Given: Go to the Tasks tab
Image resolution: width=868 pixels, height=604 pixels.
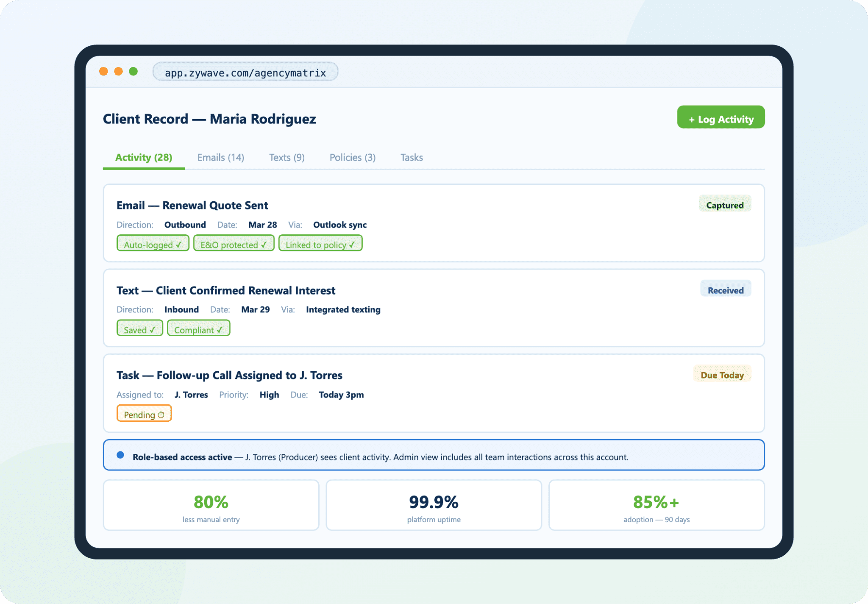Looking at the screenshot, I should point(411,158).
